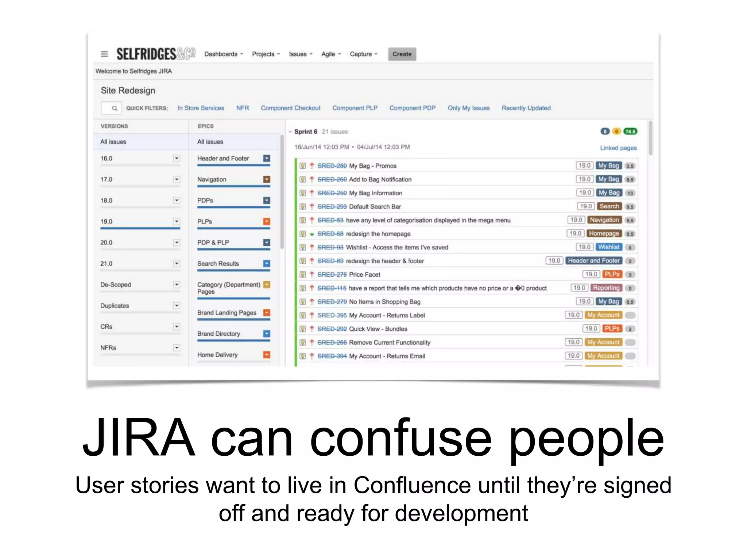Open Header and Footer epic color menu
This screenshot has height=560, width=747.
(x=267, y=158)
